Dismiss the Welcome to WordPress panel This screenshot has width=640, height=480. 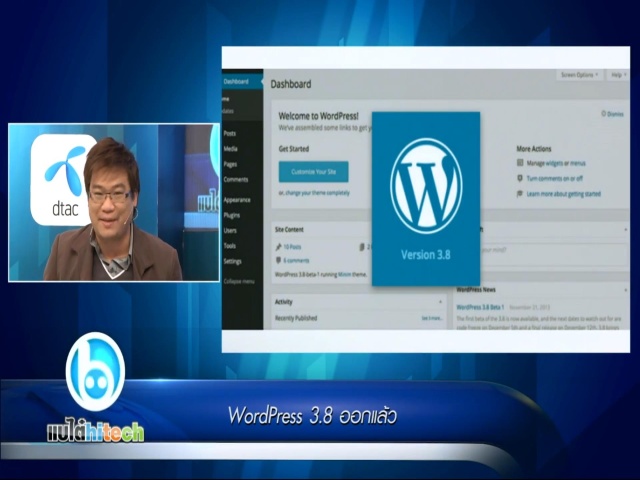click(612, 114)
